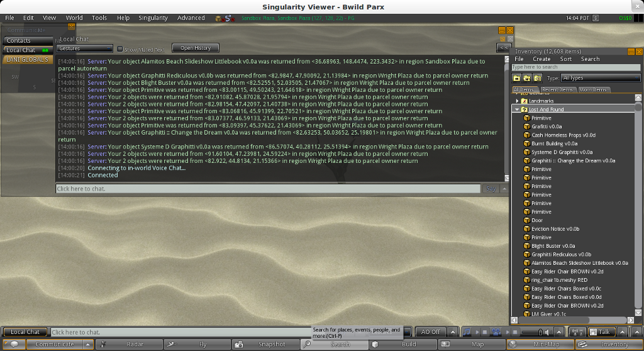Expand arrow next to Communicate button
644x351 pixels.
87,344
